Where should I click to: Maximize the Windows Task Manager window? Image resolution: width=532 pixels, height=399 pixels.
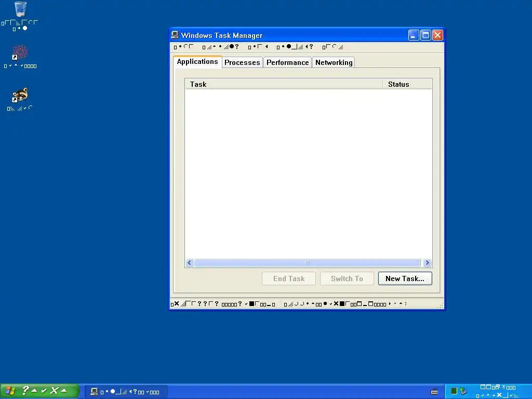point(425,35)
